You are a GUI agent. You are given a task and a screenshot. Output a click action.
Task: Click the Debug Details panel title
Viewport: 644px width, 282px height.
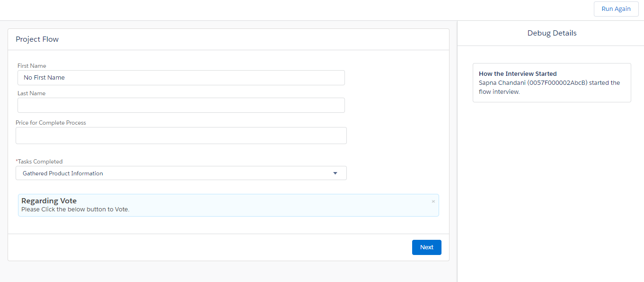pyautogui.click(x=552, y=33)
